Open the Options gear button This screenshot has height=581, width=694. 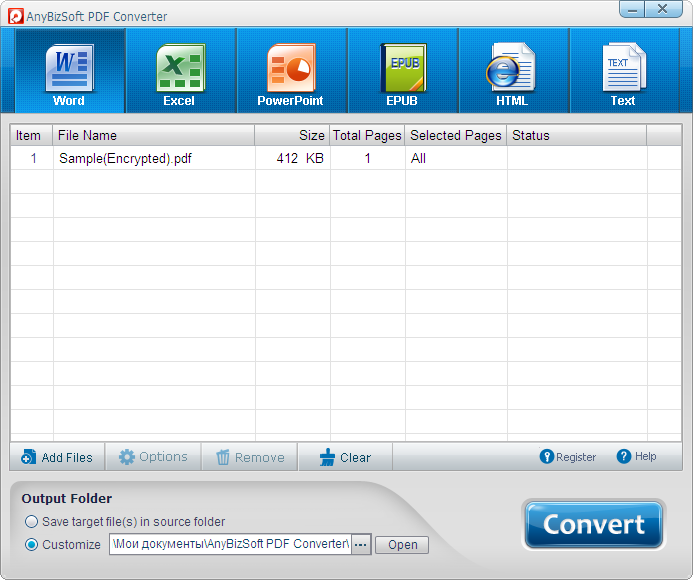pyautogui.click(x=153, y=457)
